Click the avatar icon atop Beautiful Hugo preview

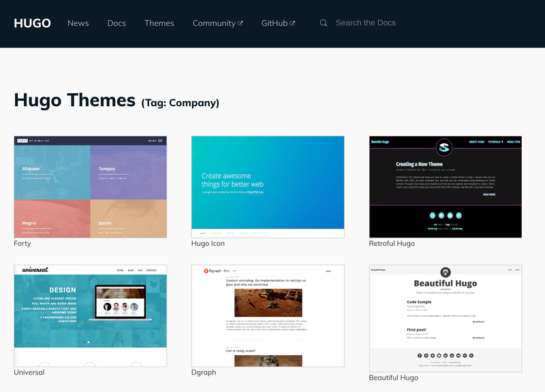[446, 272]
